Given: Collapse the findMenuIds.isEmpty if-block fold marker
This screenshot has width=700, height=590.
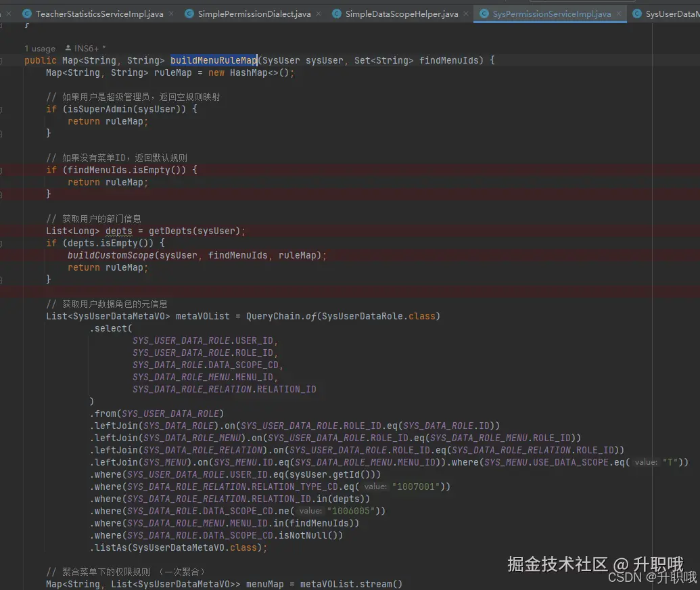Looking at the screenshot, I should 1,171.
